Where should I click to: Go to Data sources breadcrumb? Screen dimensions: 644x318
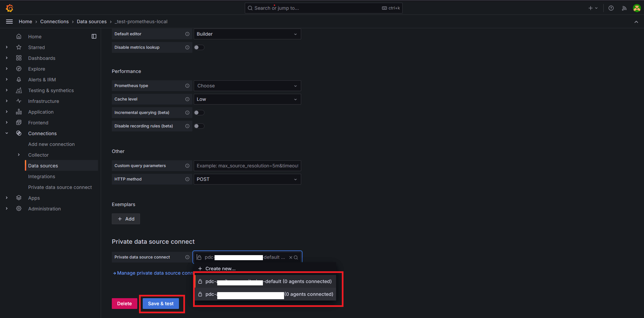point(92,22)
